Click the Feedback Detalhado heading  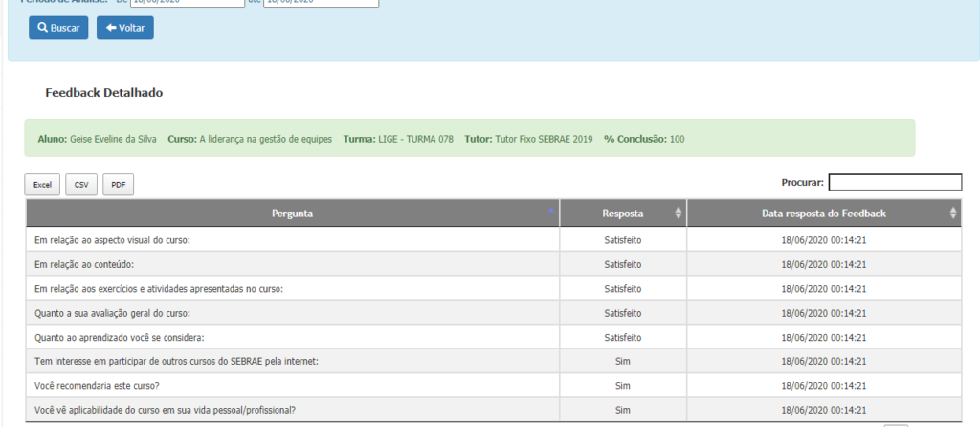pos(103,93)
